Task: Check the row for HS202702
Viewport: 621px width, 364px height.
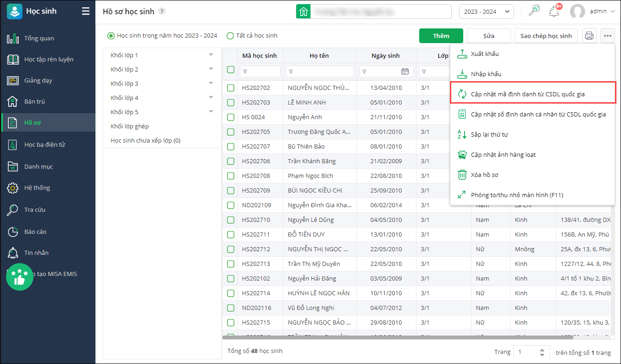Action: coord(231,88)
